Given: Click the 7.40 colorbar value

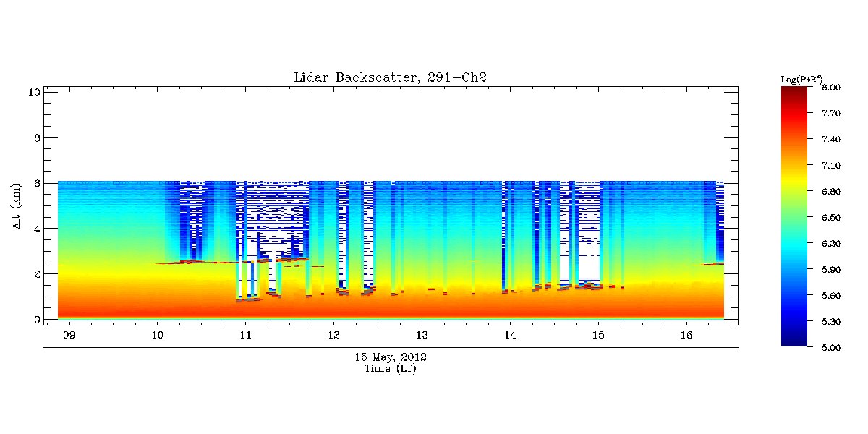Looking at the screenshot, I should (830, 140).
